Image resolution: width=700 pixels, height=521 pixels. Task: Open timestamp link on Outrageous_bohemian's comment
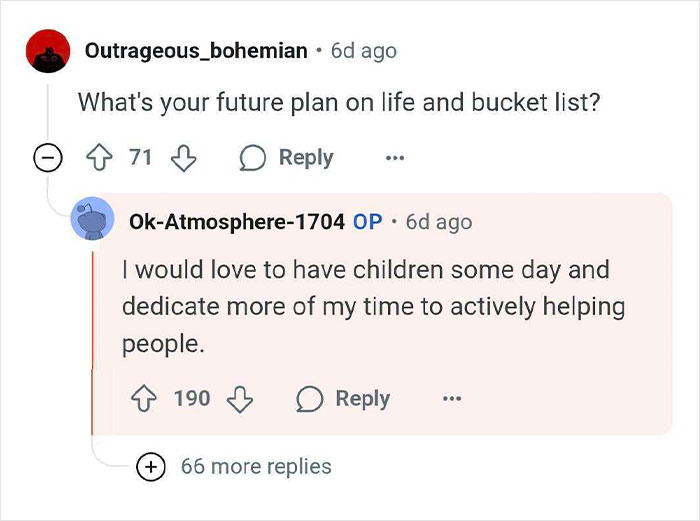click(363, 50)
